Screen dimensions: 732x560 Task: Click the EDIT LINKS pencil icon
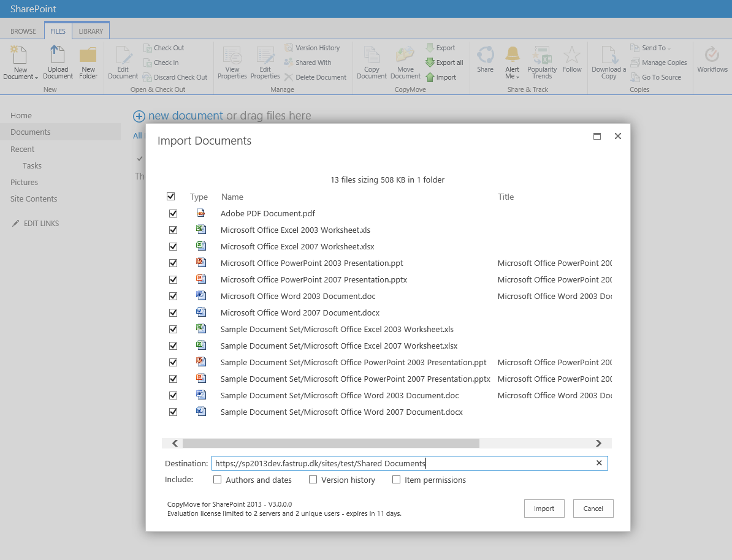click(15, 223)
